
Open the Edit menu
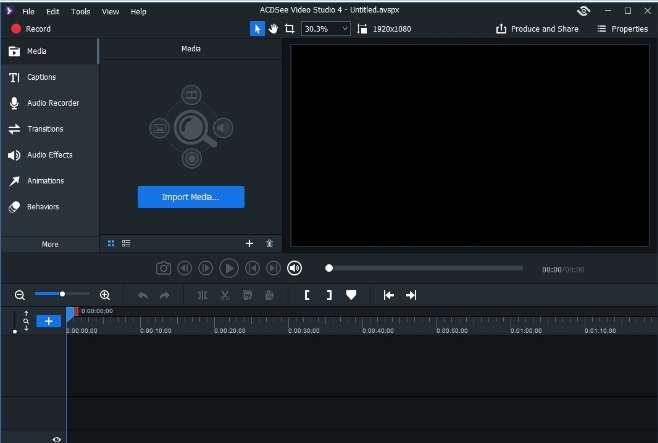click(x=52, y=11)
